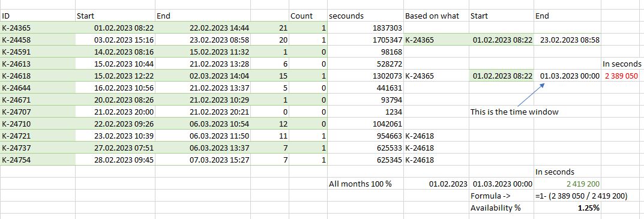Click the cell containing K-24365 in ID column
This screenshot has height=219, width=644.
point(38,28)
